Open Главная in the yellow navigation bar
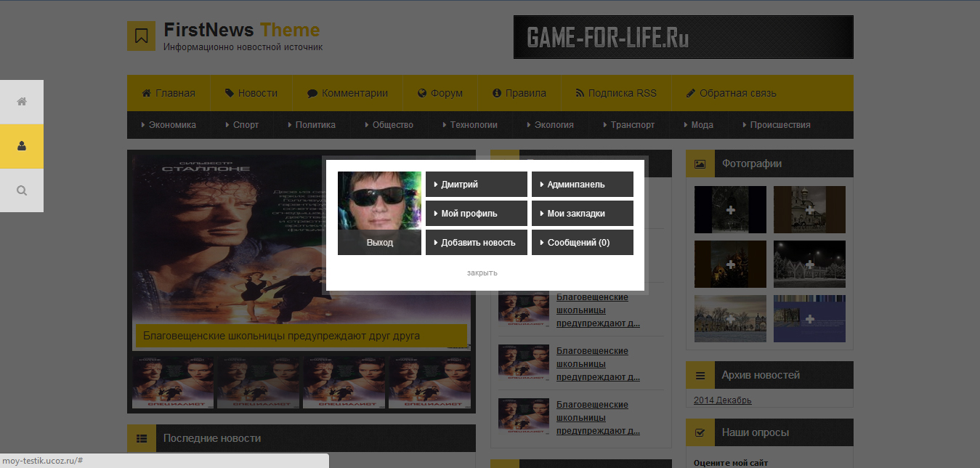Image resolution: width=980 pixels, height=468 pixels. [x=169, y=93]
